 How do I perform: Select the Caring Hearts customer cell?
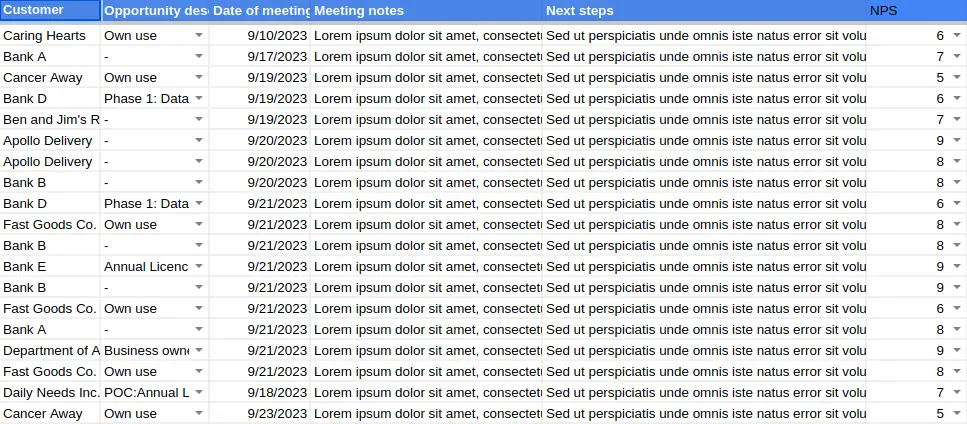point(50,35)
